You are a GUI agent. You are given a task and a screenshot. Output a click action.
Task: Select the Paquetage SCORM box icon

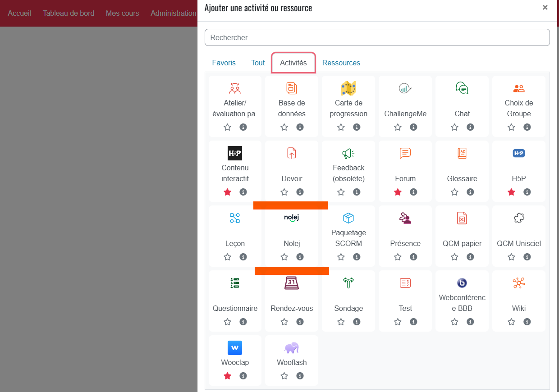348,218
